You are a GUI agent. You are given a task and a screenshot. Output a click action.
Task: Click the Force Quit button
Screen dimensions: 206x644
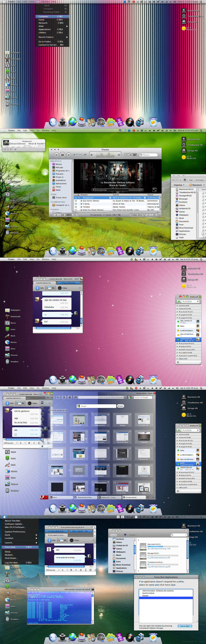pos(185,626)
